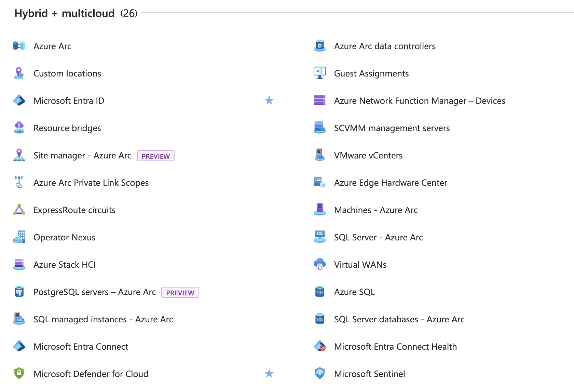574x392 pixels.
Task: Click the Microsoft Entra Connect icon
Action: (x=19, y=346)
